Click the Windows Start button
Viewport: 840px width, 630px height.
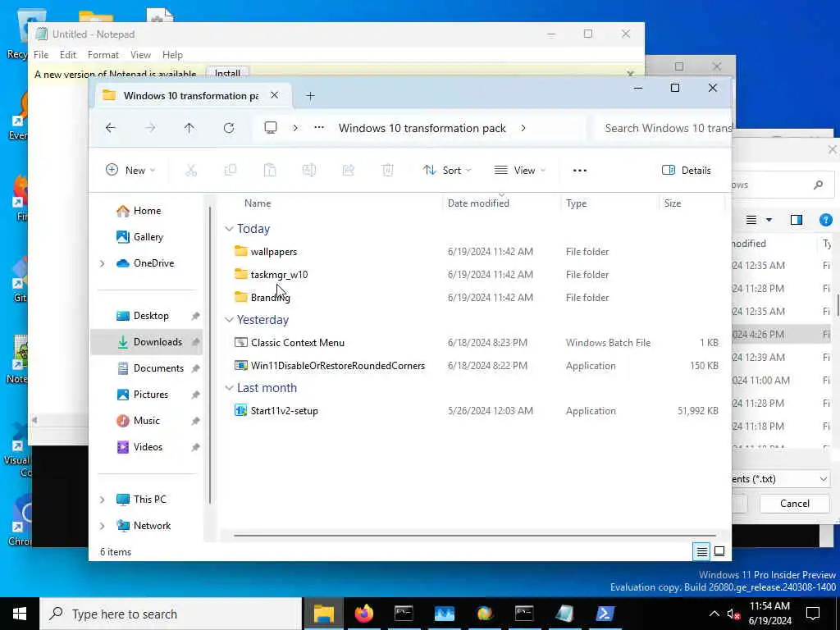[x=20, y=614]
